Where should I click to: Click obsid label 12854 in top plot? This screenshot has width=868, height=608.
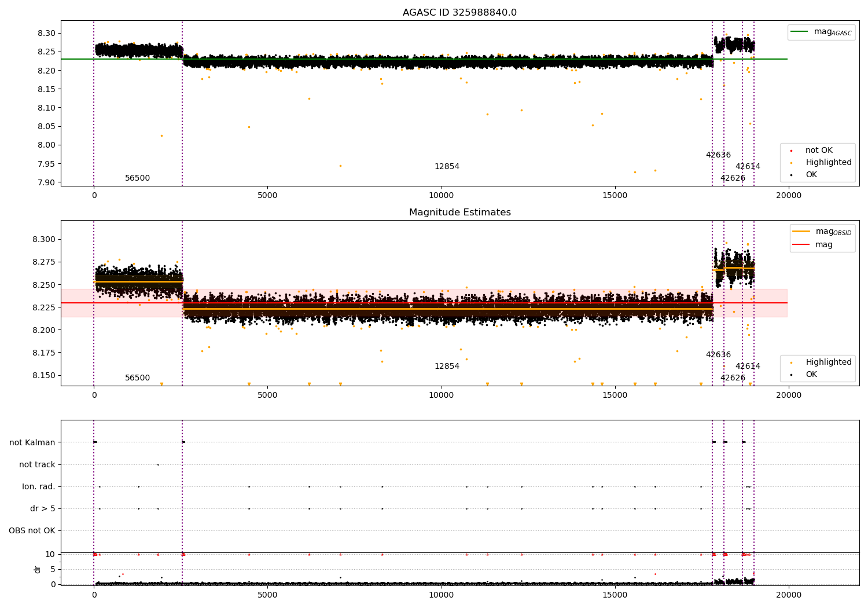click(x=447, y=167)
